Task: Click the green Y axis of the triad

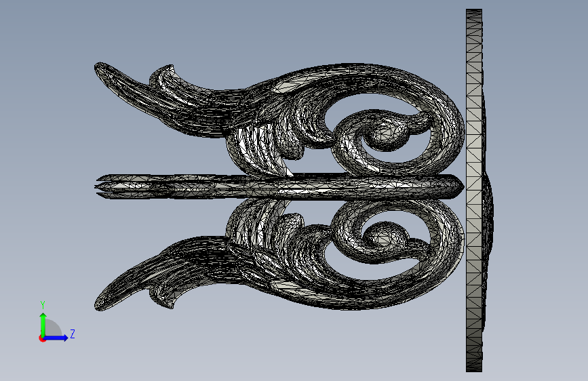Action: point(43,325)
